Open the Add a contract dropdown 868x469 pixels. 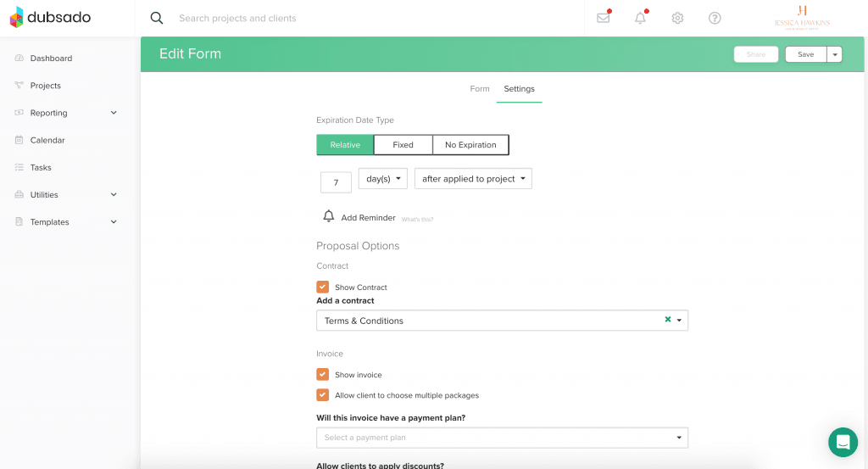coord(502,321)
